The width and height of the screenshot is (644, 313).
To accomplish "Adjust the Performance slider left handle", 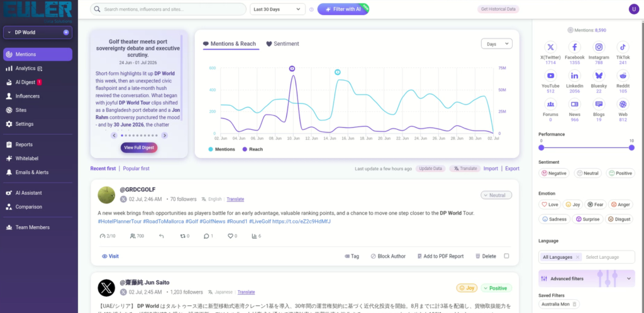I will point(541,147).
